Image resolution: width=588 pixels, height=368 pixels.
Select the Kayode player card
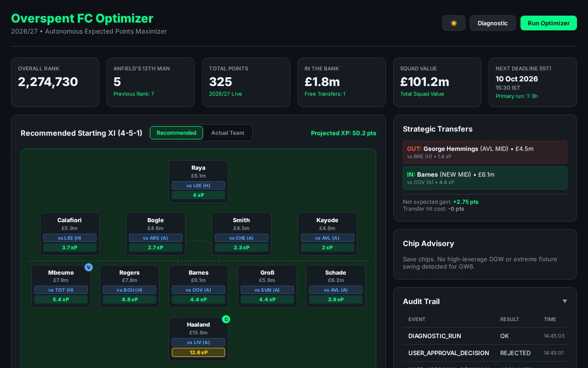click(328, 234)
